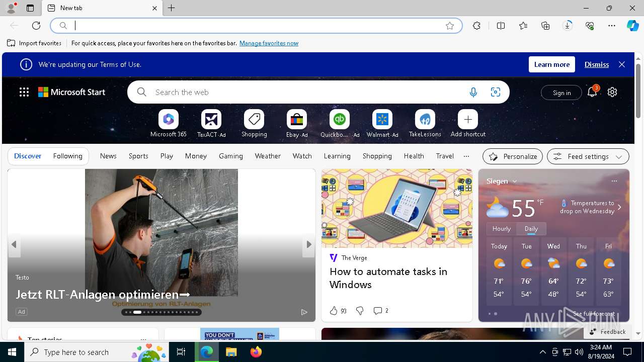Screen dimensions: 644x362
Task: Show more feed categories ellipsis
Action: coord(466,156)
